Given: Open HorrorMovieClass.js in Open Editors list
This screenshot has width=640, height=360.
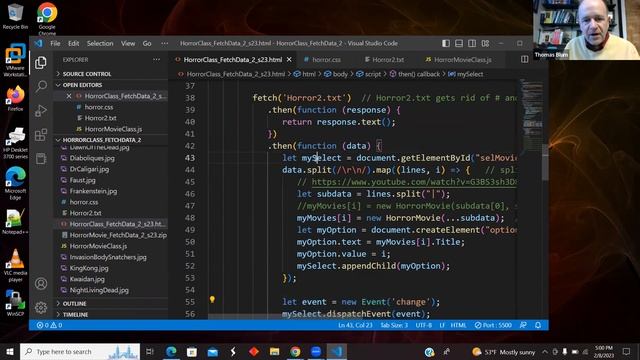Looking at the screenshot, I should [x=113, y=129].
